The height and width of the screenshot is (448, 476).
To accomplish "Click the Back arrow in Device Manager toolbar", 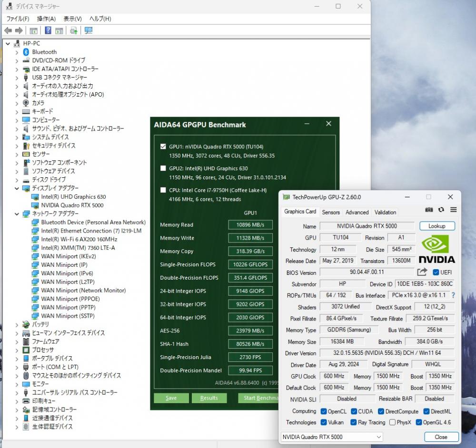I will [8, 30].
